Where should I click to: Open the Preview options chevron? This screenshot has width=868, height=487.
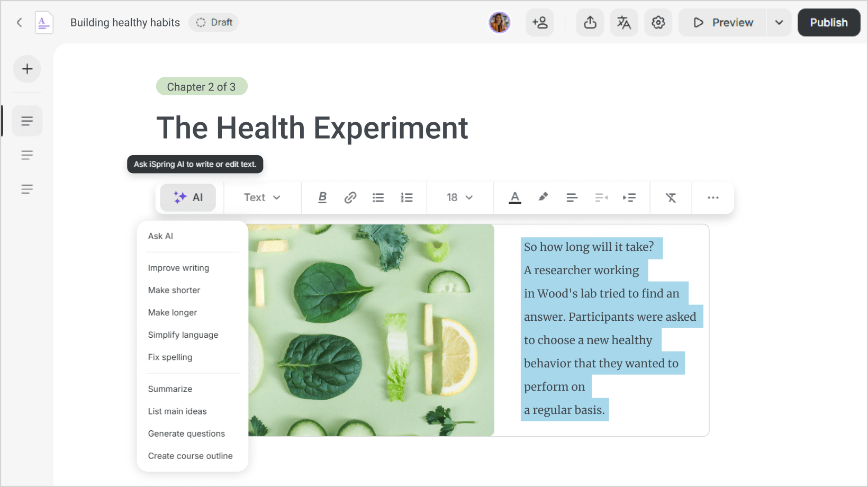coord(779,22)
